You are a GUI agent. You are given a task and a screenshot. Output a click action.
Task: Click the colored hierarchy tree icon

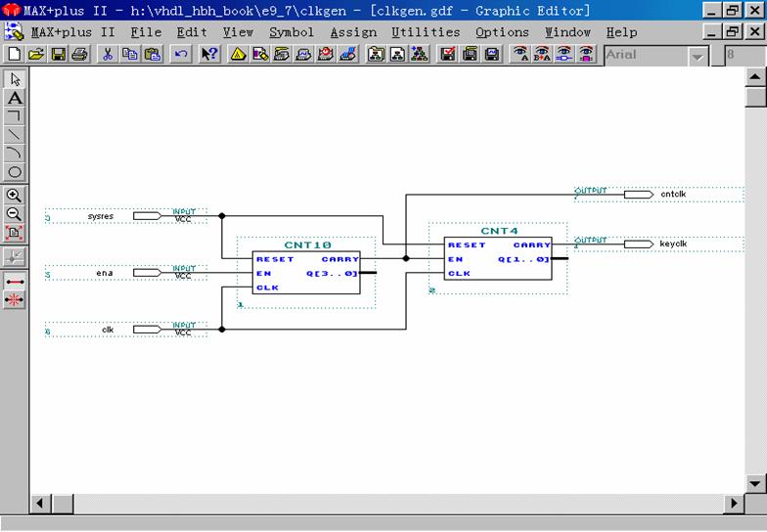click(419, 54)
